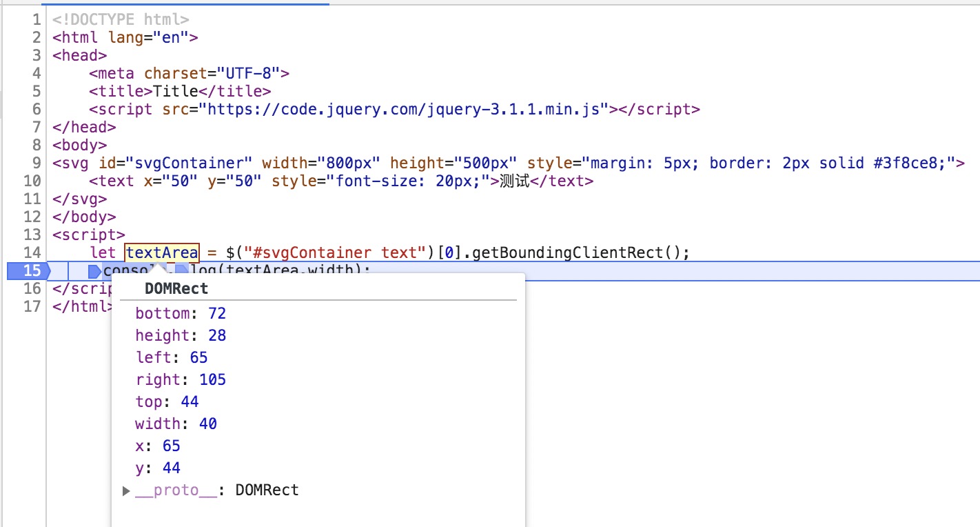Viewport: 980px width, 527px height.
Task: Select the width: 40 property row
Action: click(x=176, y=424)
